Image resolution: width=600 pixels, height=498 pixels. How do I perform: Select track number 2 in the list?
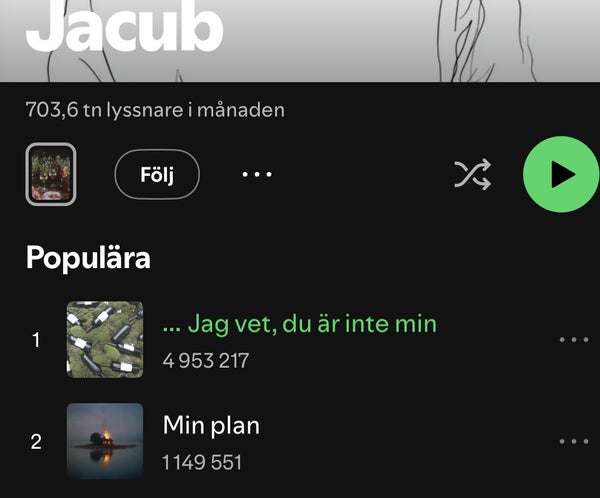pos(36,442)
